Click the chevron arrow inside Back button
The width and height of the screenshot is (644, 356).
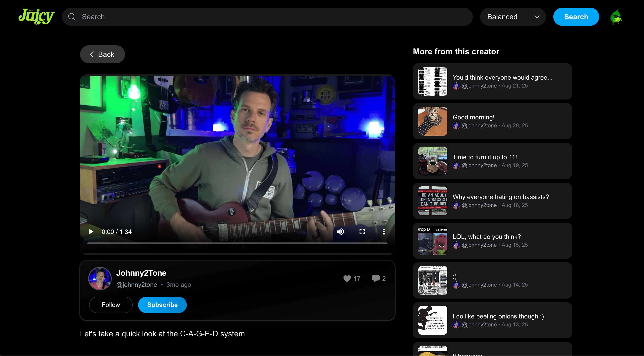92,54
